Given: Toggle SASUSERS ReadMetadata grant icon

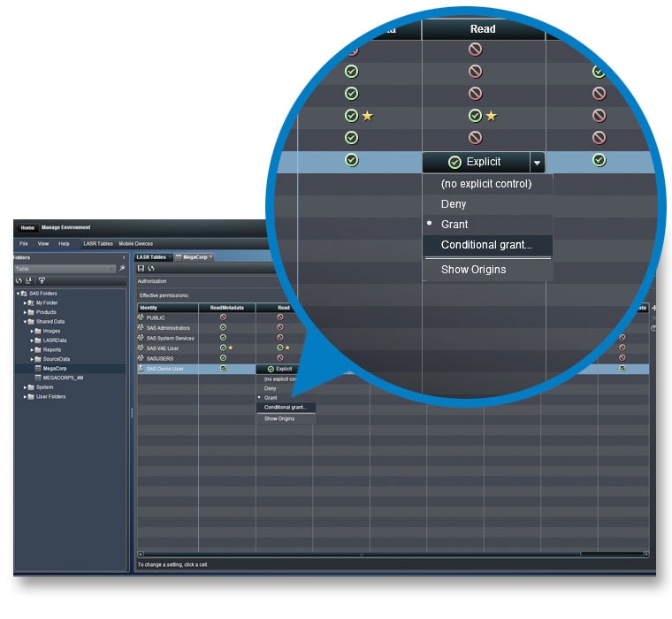Looking at the screenshot, I should [x=223, y=358].
